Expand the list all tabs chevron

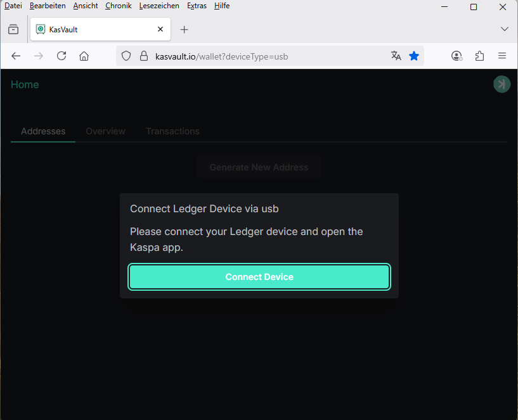[504, 29]
